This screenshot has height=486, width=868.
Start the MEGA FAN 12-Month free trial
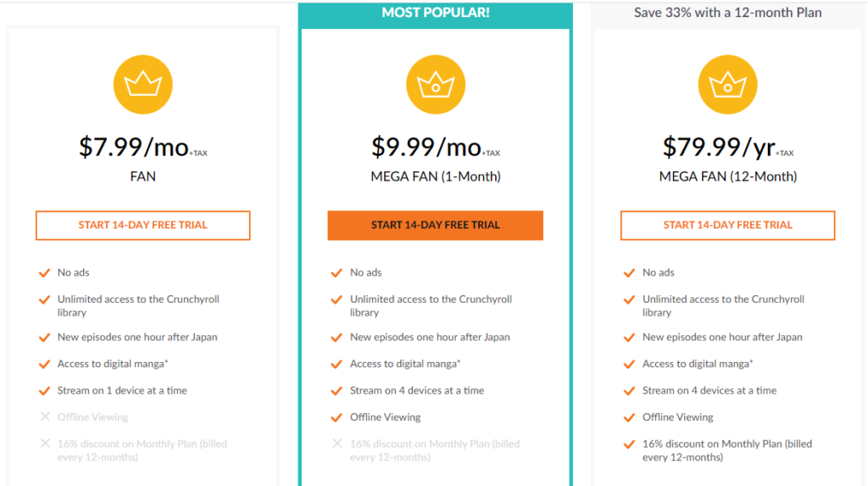(x=727, y=226)
